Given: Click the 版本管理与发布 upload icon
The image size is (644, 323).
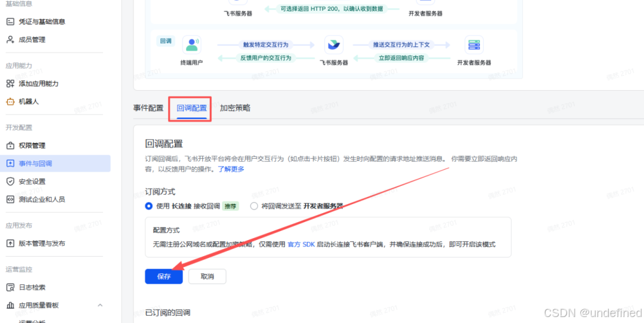Looking at the screenshot, I should (x=10, y=243).
